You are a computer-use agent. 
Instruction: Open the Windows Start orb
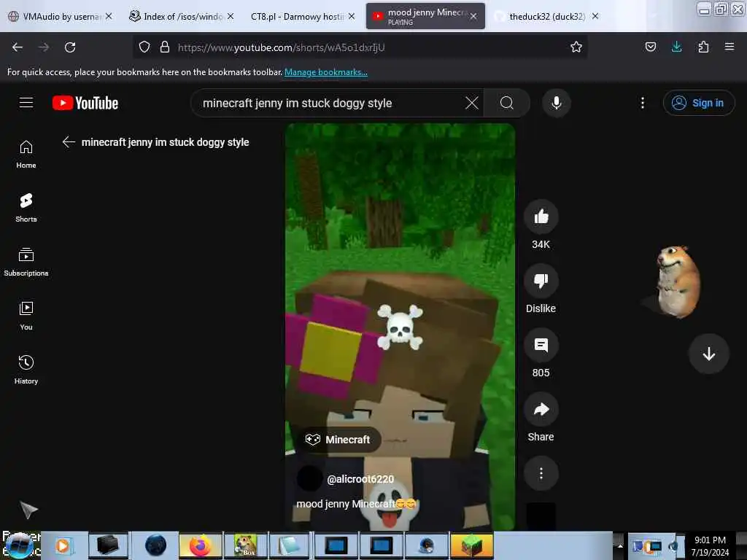(x=19, y=545)
